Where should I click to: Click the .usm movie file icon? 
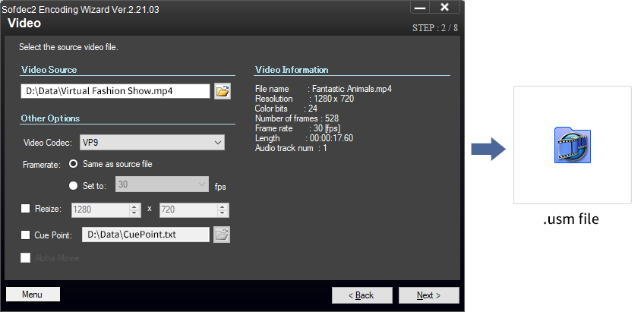point(572,145)
